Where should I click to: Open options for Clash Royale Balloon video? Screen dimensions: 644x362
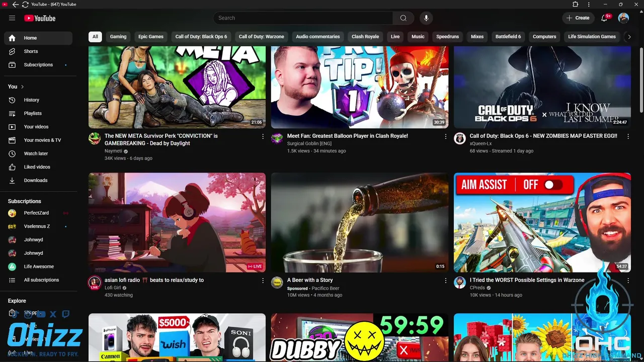[x=445, y=136]
